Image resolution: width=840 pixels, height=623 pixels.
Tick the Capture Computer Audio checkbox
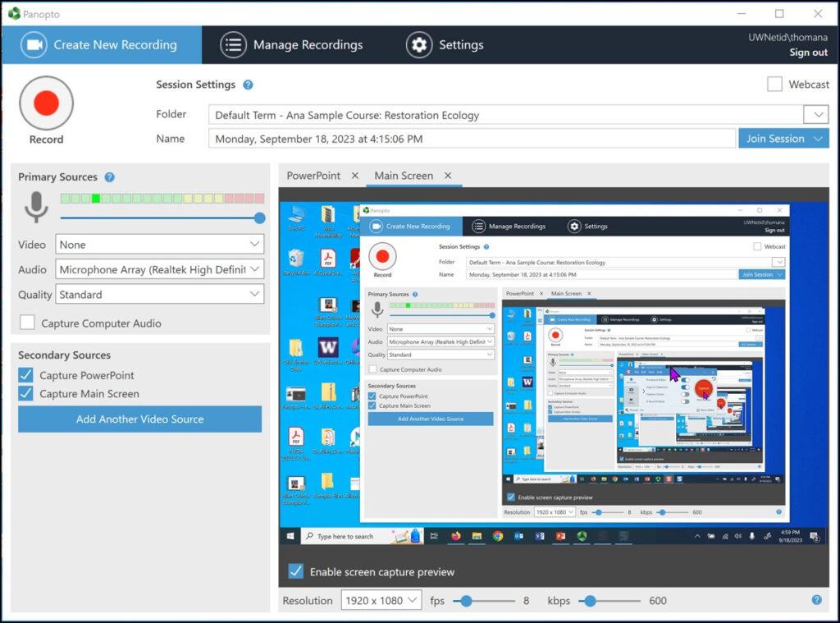coord(27,323)
